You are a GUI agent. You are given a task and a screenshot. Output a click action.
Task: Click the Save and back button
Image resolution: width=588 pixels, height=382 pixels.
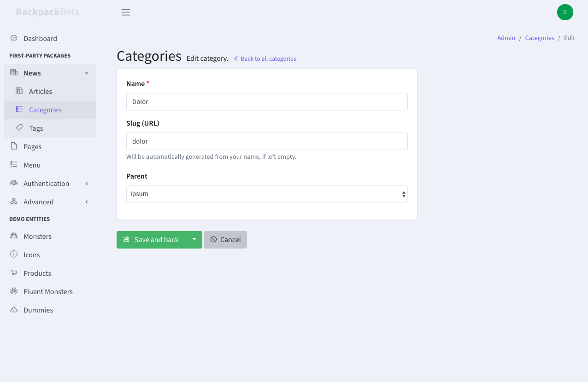(x=151, y=240)
